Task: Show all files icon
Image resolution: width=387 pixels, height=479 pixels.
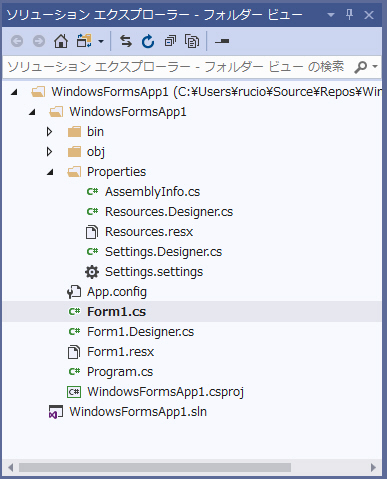Action: tap(192, 41)
